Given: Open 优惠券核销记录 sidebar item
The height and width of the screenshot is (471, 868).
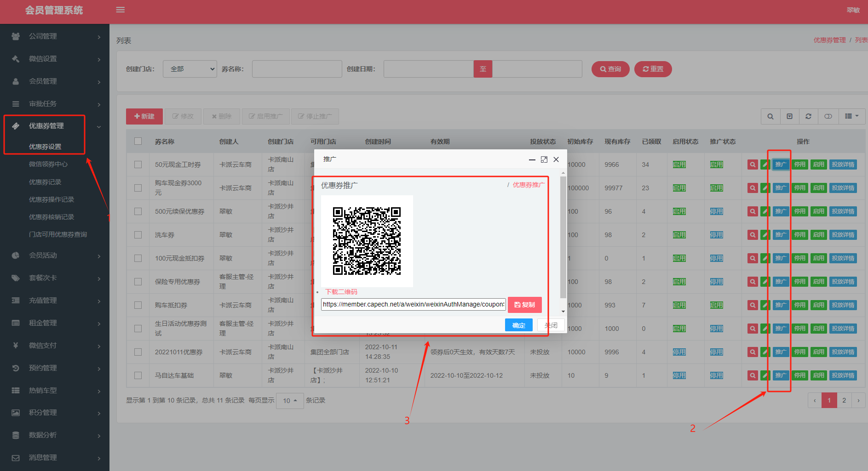Looking at the screenshot, I should (52, 217).
